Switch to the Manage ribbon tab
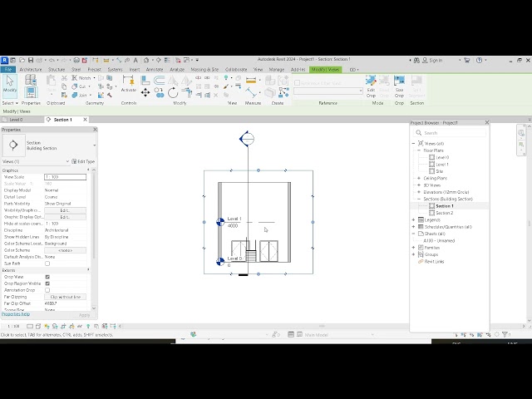Screen dimensions: 532x399 (277, 69)
